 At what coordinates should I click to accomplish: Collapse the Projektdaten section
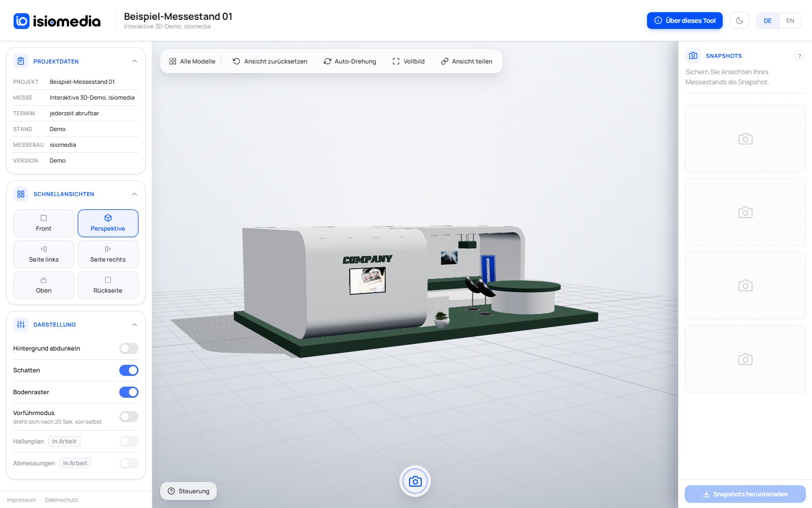pyautogui.click(x=134, y=61)
